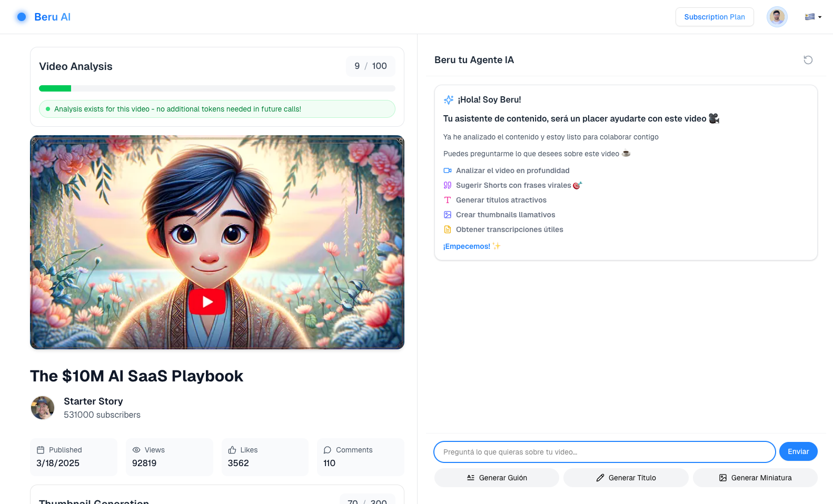Choose Obtener transcripciones útiles
This screenshot has width=833, height=504.
click(510, 229)
